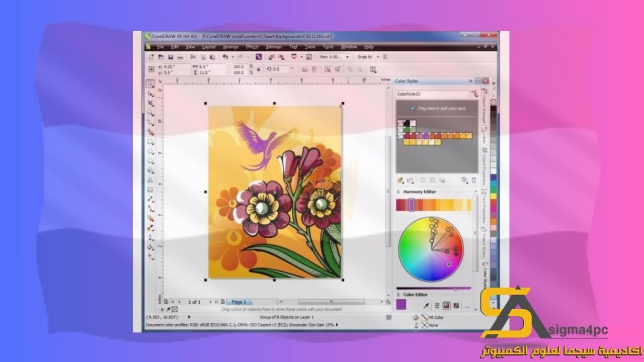This screenshot has width=644, height=362.
Task: Collapse the Harmony Editor section
Action: pos(398,192)
